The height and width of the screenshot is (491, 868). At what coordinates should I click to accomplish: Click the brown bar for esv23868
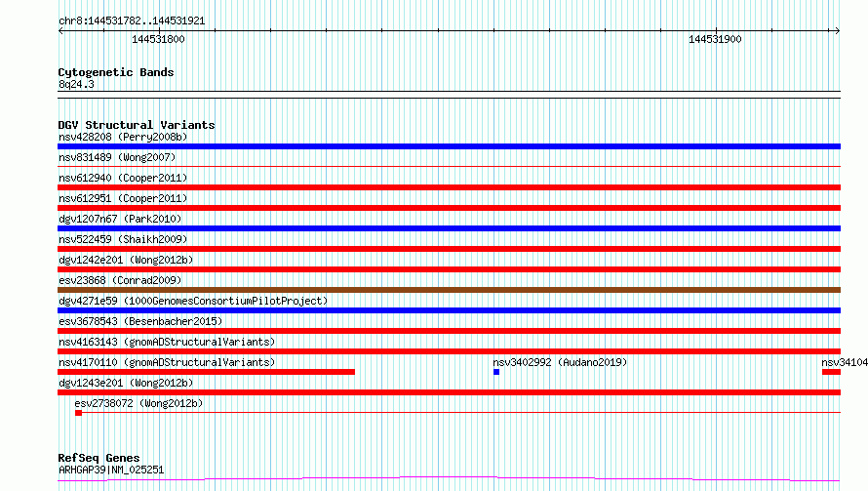[x=449, y=290]
